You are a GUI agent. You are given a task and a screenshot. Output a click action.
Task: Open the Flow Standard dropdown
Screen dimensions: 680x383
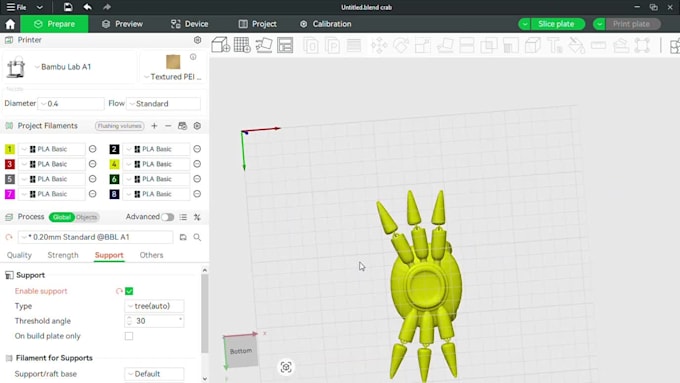pyautogui.click(x=164, y=104)
